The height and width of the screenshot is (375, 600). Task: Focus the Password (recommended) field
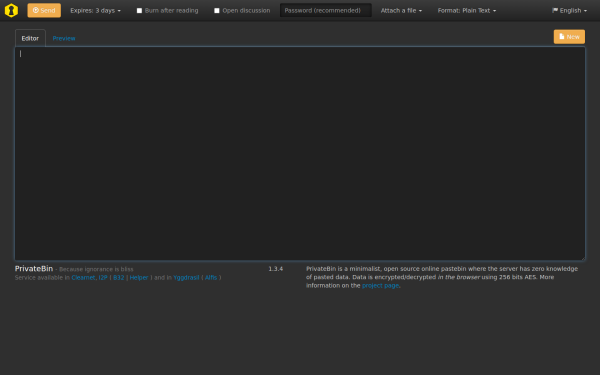pos(326,10)
